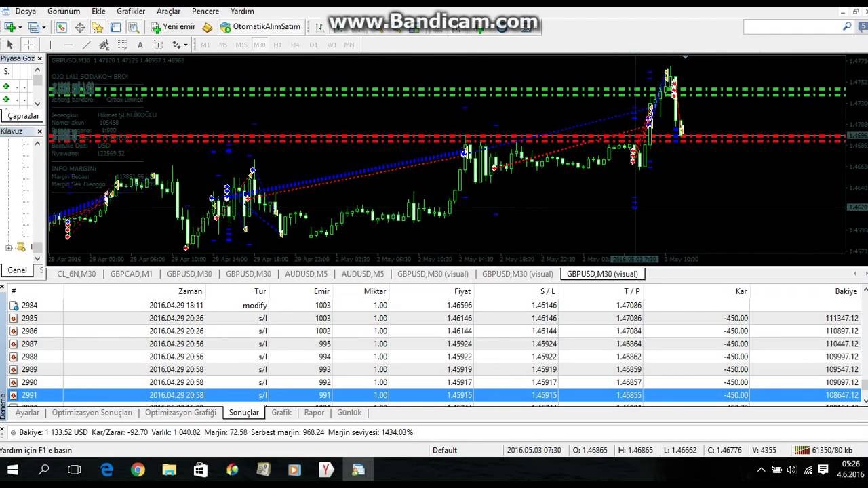Open the Grafikler menu

[x=131, y=11]
